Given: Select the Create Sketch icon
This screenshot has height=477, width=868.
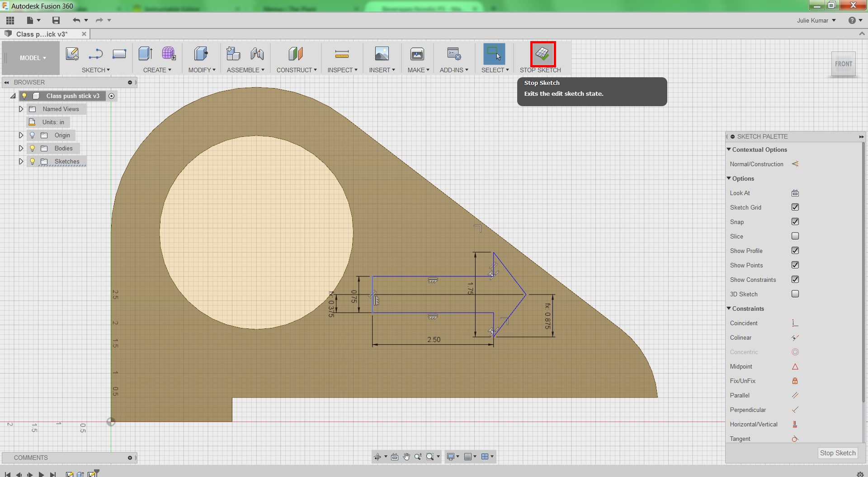Looking at the screenshot, I should (x=72, y=54).
